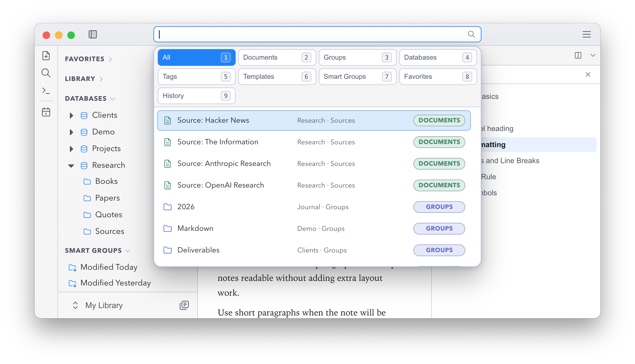Click document icon of Source: Hacker News
Viewport: 635px width, 364px height.
[168, 121]
